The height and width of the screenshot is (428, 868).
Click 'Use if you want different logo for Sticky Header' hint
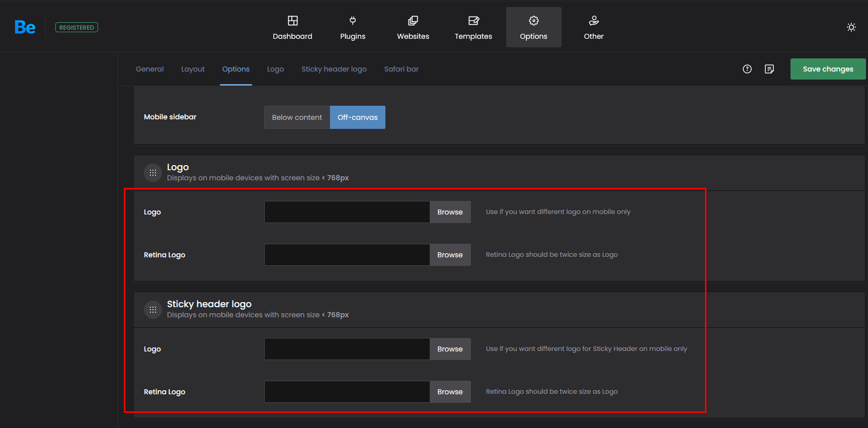pyautogui.click(x=586, y=349)
